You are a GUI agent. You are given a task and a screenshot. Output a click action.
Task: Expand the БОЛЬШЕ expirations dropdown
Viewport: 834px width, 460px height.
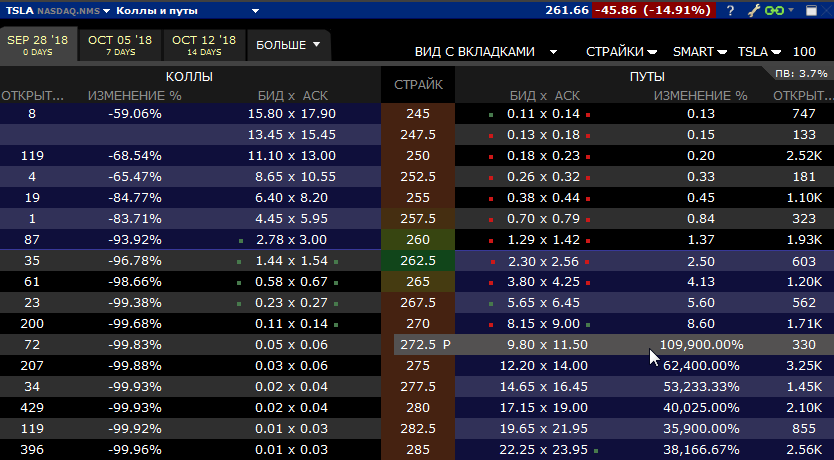tap(290, 45)
